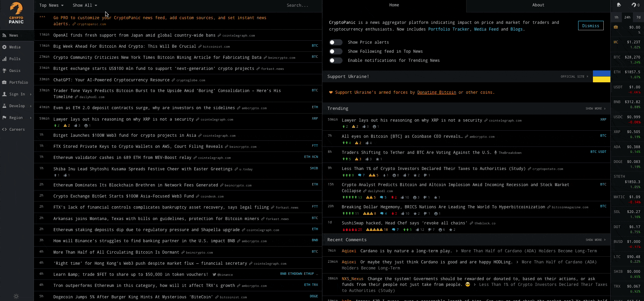Click SHIB tag on Shiba Inu Shytoshi story
Screen dimensions: 644x301
coord(314,168)
